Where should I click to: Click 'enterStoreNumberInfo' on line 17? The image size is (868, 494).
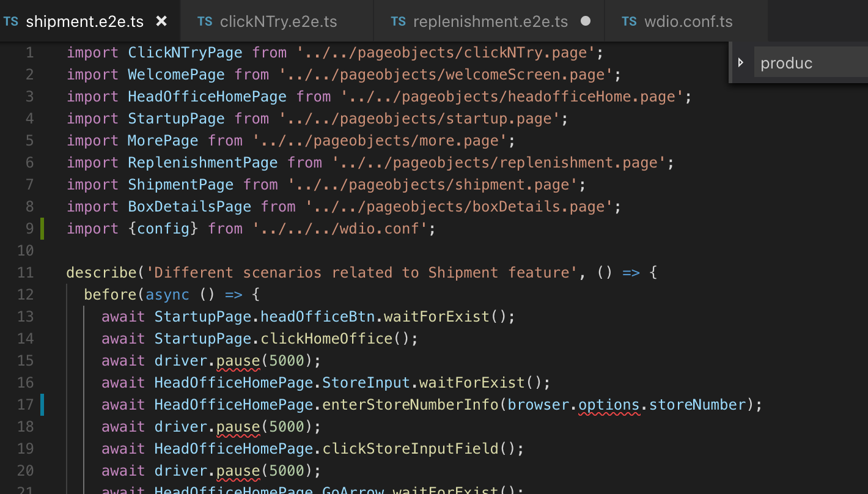[x=410, y=405]
